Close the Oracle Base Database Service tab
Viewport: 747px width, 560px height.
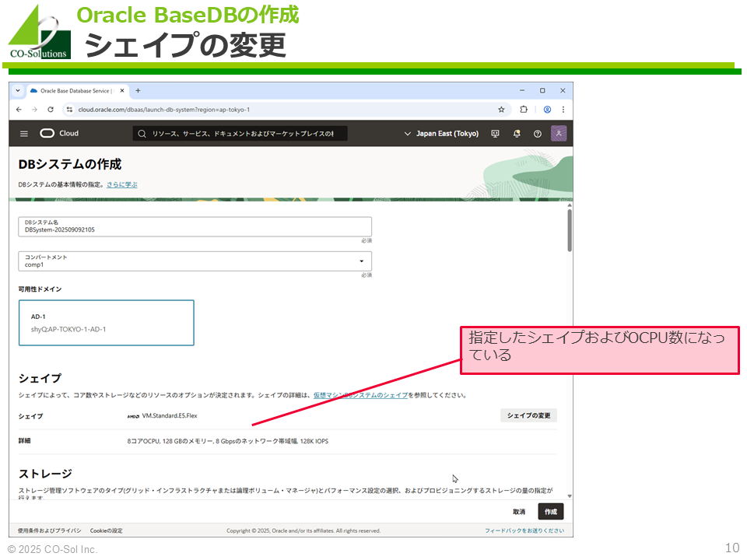122,90
